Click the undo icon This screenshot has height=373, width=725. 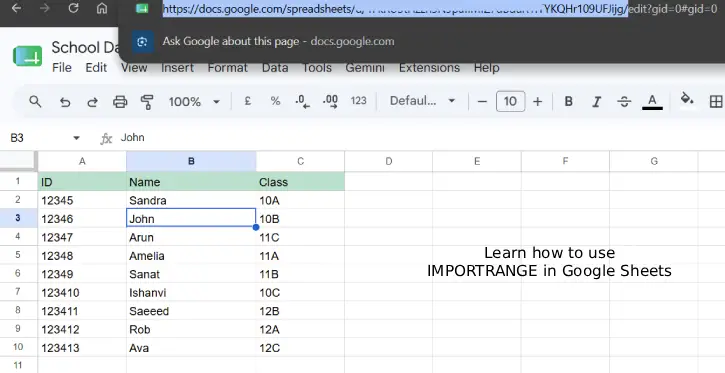pyautogui.click(x=65, y=102)
